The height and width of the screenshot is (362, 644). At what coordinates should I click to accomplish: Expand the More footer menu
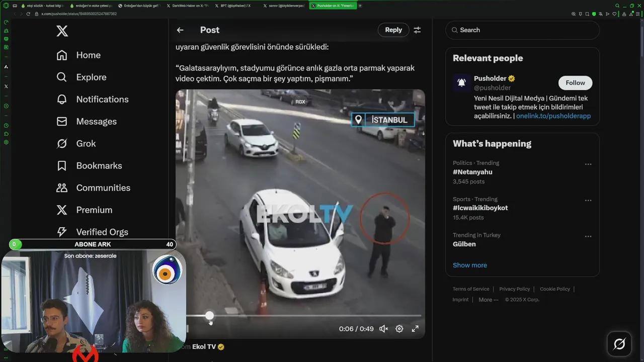click(488, 300)
